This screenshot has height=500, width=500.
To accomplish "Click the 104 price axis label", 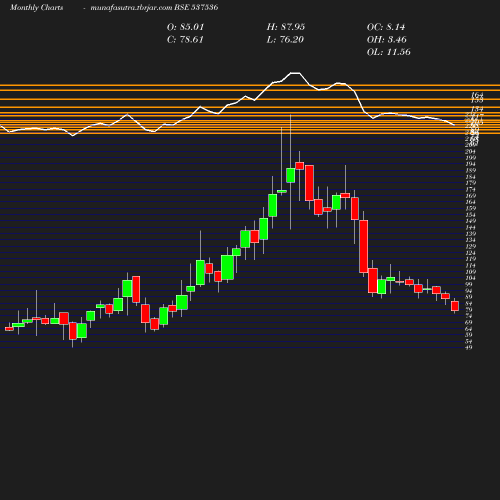I will point(470,278).
